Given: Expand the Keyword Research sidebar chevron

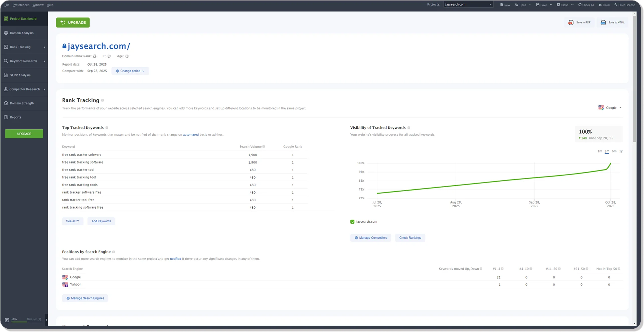Looking at the screenshot, I should click(x=44, y=61).
